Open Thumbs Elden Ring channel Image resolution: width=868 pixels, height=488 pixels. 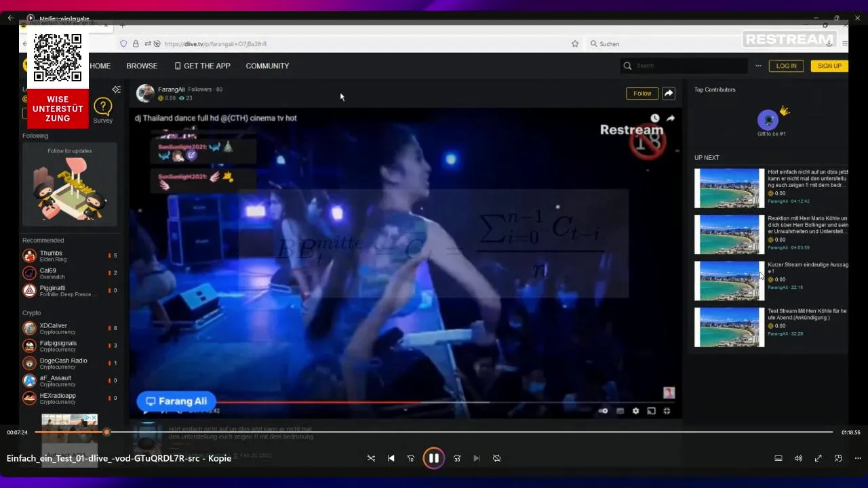(70, 256)
